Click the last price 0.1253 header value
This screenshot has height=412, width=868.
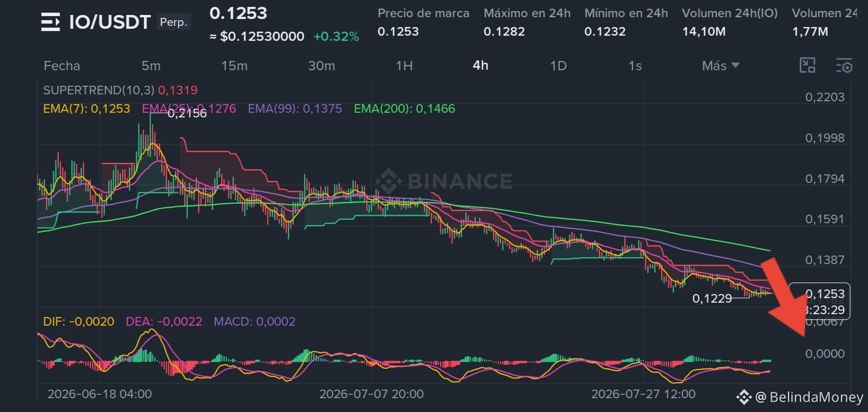(x=238, y=13)
